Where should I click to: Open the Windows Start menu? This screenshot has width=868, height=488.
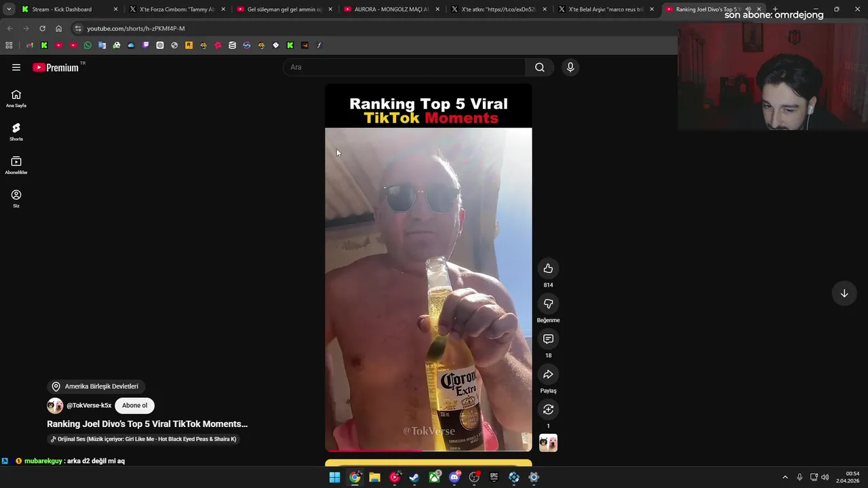tap(335, 477)
